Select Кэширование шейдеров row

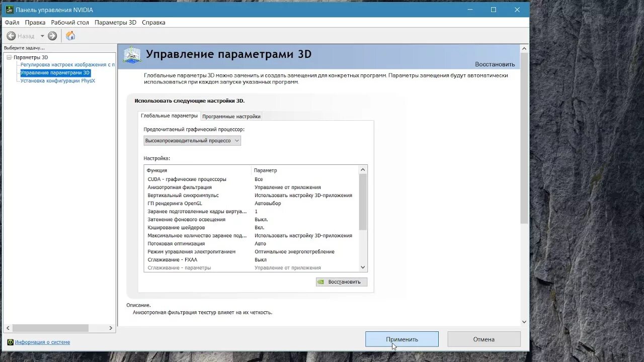coord(252,227)
